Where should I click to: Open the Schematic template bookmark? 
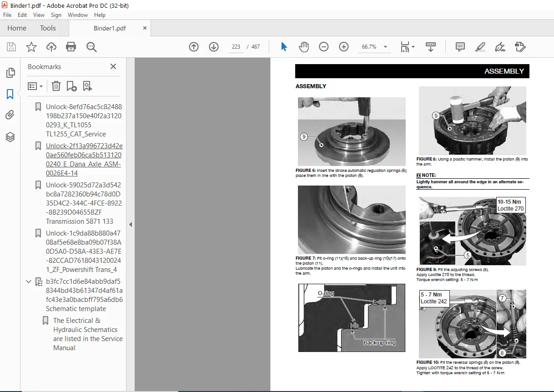84,295
